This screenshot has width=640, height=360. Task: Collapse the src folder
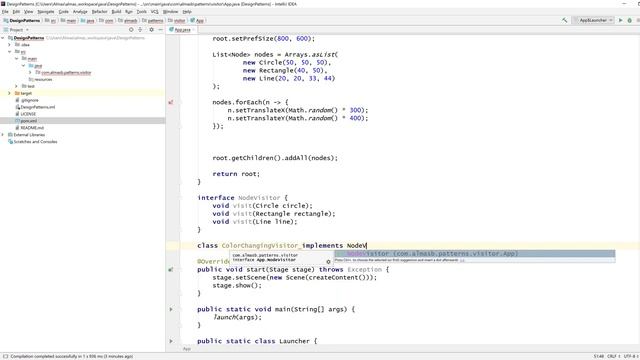tap(10, 52)
